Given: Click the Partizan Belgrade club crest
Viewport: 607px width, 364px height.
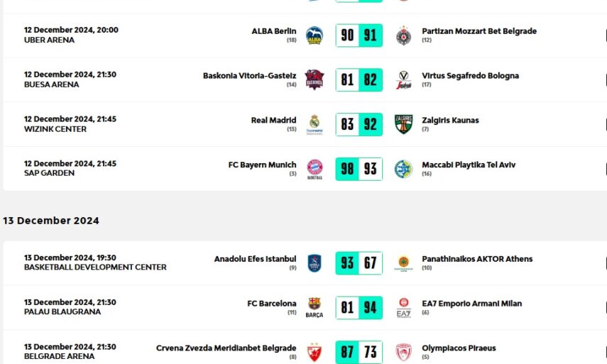Looking at the screenshot, I should tap(403, 35).
